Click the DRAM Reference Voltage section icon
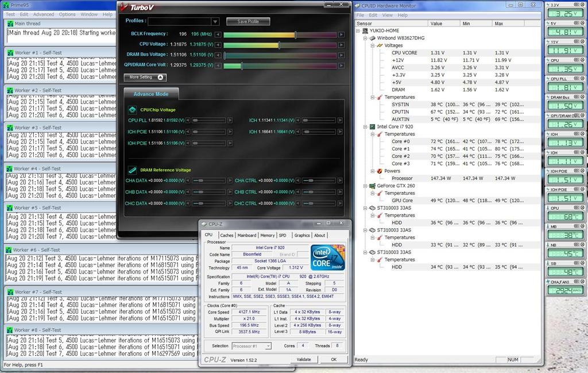The width and height of the screenshot is (588, 373). click(131, 170)
